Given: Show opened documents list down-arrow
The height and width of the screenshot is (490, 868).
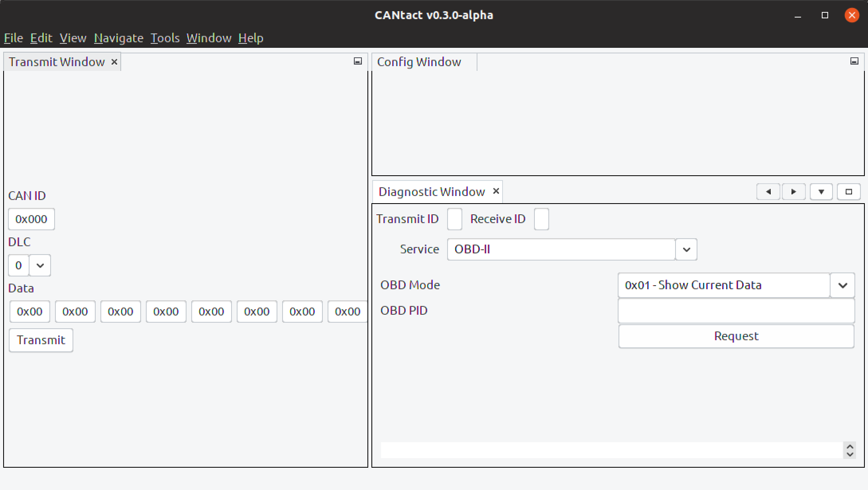Looking at the screenshot, I should coord(821,192).
